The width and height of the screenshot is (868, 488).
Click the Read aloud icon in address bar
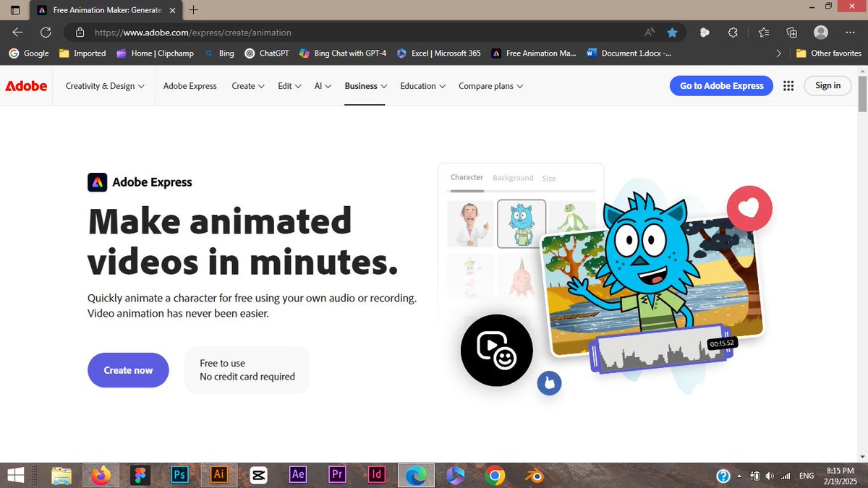pos(650,33)
